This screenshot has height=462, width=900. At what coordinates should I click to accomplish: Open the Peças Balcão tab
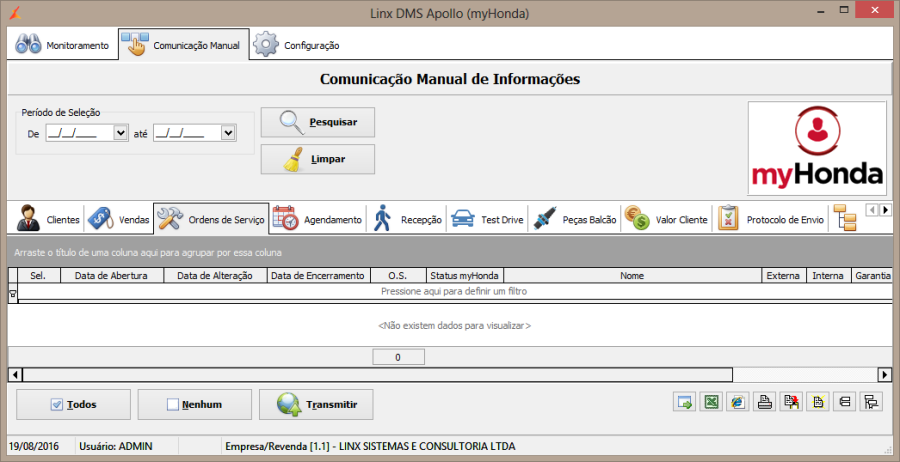point(574,219)
